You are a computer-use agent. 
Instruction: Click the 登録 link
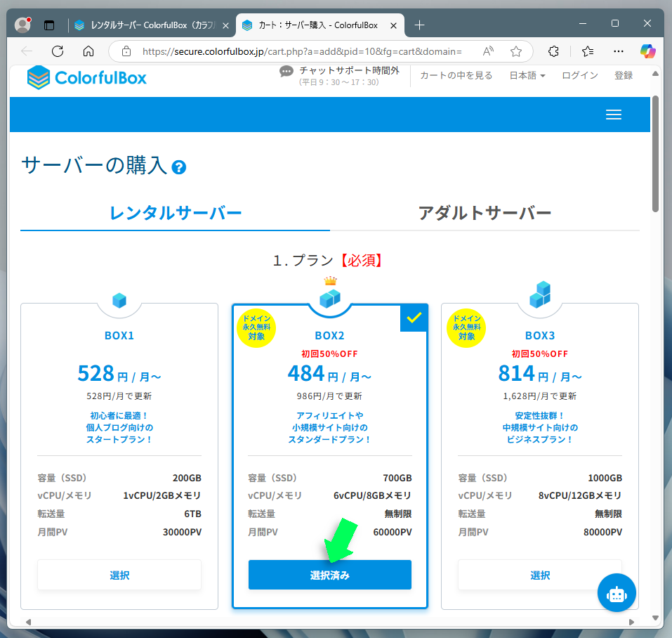[624, 75]
